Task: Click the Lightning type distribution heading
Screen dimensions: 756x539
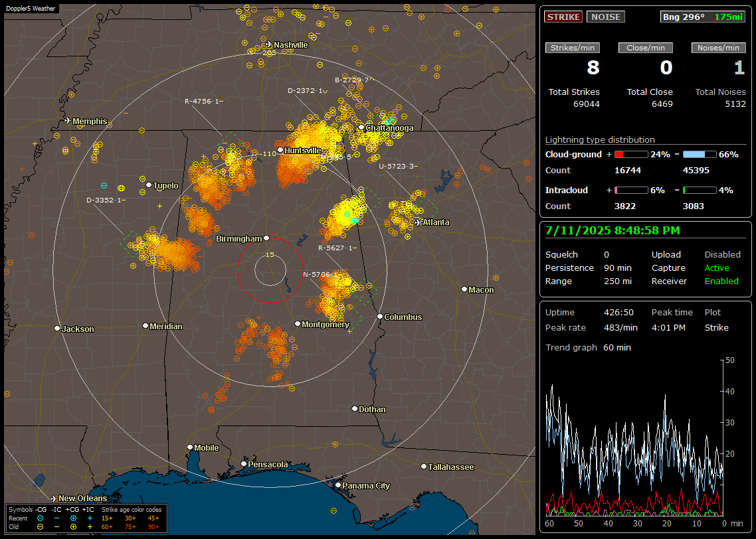Action: tap(600, 139)
